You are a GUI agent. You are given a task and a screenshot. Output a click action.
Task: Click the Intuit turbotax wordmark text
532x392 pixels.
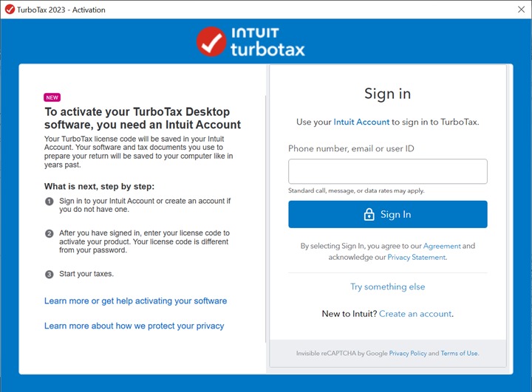tap(266, 42)
